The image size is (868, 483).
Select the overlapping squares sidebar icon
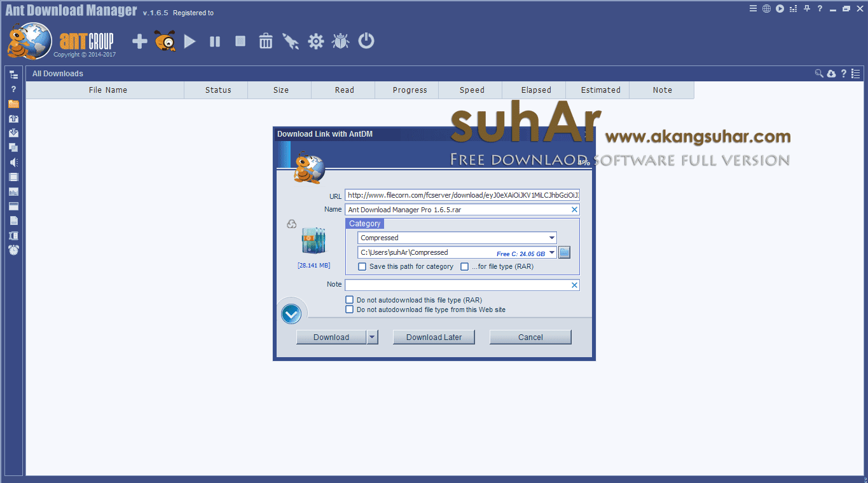point(13,147)
